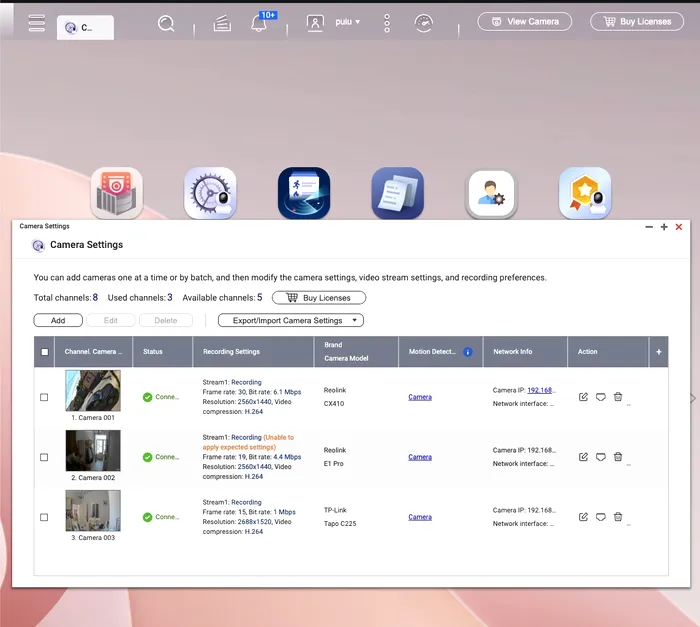The height and width of the screenshot is (627, 700).
Task: Click Buy Licenses beside Available channels
Action: (319, 298)
